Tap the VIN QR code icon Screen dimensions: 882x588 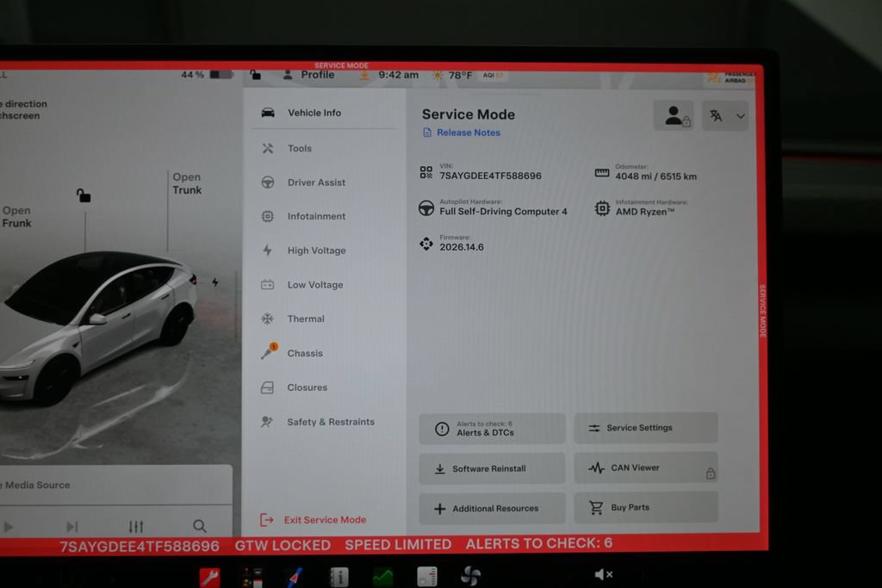coord(426,172)
